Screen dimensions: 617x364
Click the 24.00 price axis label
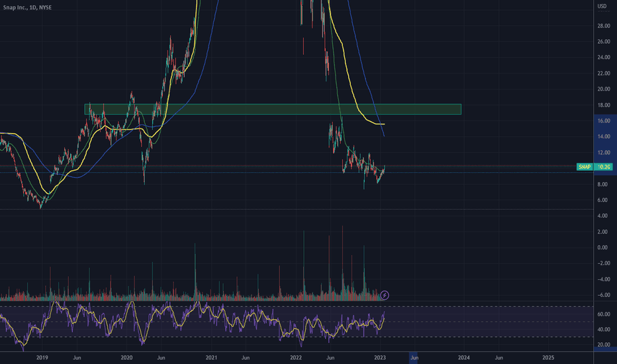point(604,58)
